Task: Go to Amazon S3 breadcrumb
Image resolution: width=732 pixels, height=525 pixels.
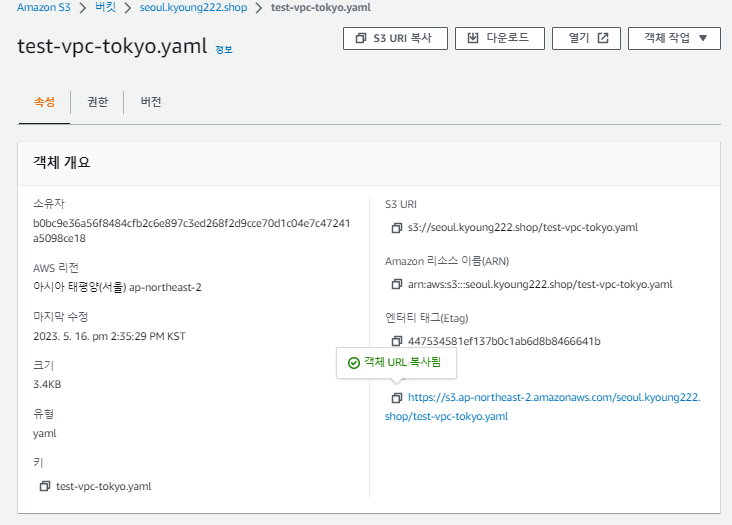Action: pyautogui.click(x=44, y=7)
